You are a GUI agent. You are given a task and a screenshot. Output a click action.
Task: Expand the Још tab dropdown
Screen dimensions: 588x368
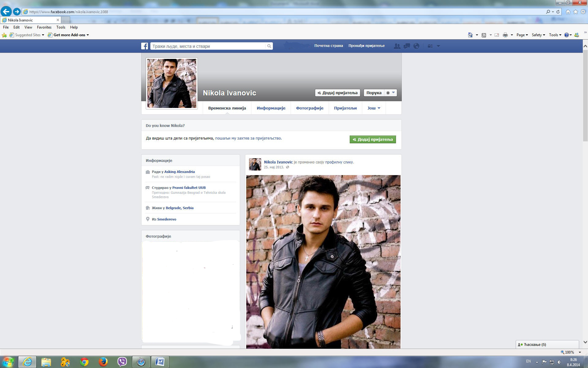[374, 108]
